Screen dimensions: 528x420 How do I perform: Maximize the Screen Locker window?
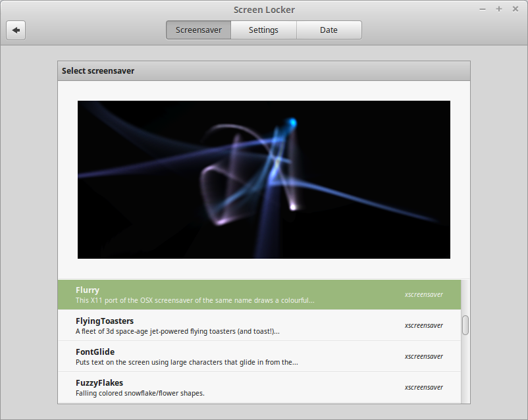(x=499, y=9)
